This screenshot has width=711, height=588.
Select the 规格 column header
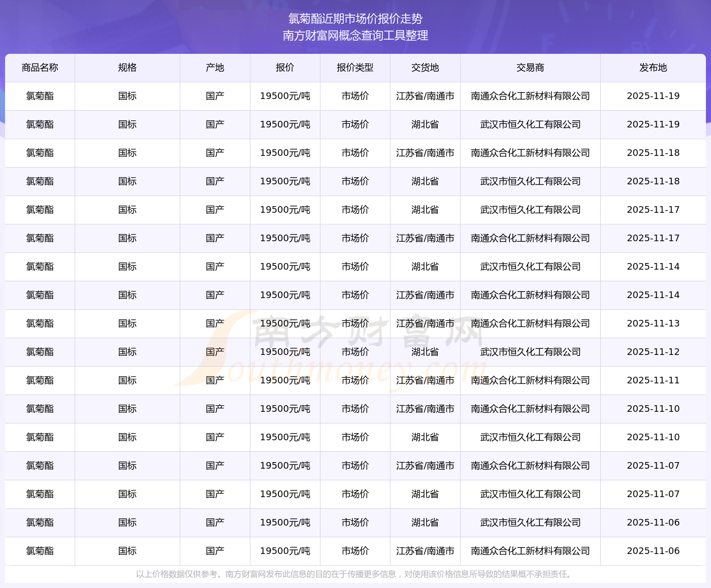click(x=127, y=68)
